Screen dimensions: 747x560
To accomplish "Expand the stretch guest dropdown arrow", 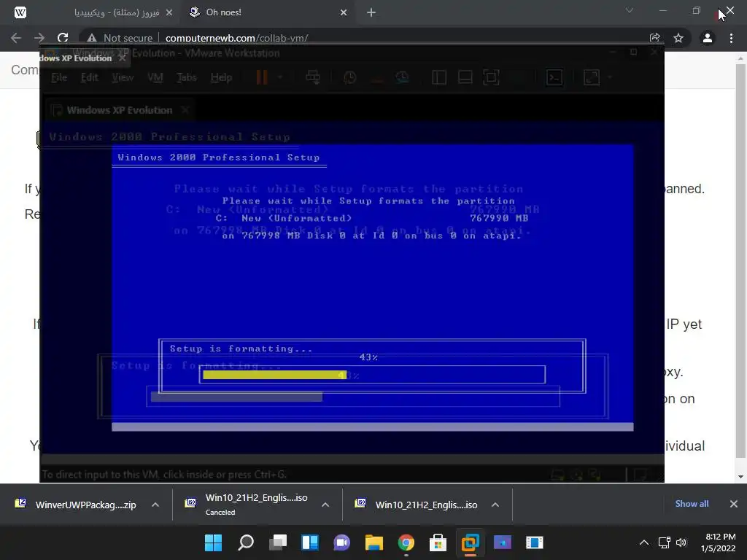I will click(609, 77).
